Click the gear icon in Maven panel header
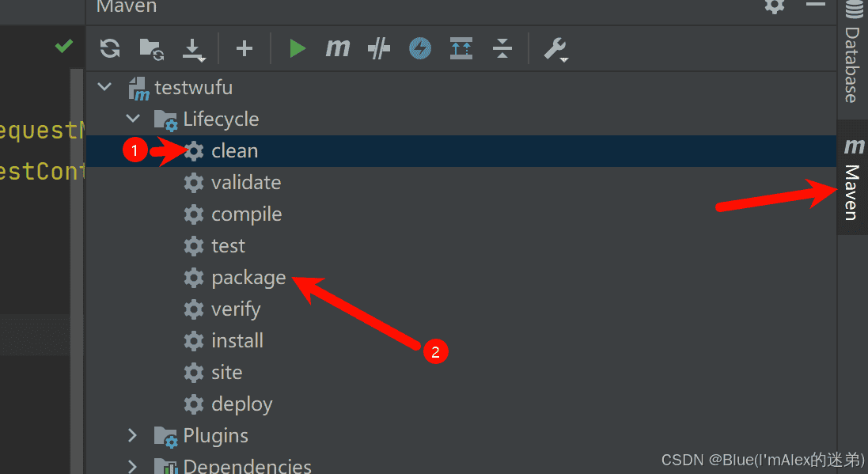Image resolution: width=868 pixels, height=474 pixels. [774, 7]
